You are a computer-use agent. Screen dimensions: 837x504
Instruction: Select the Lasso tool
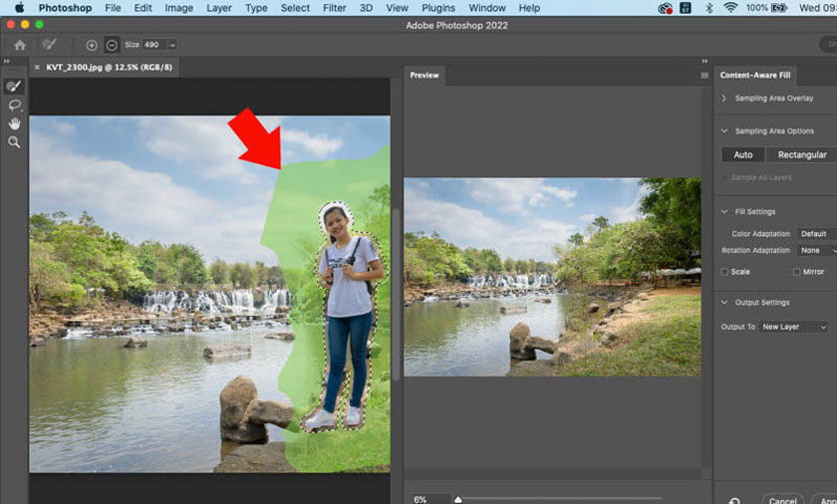coord(14,105)
